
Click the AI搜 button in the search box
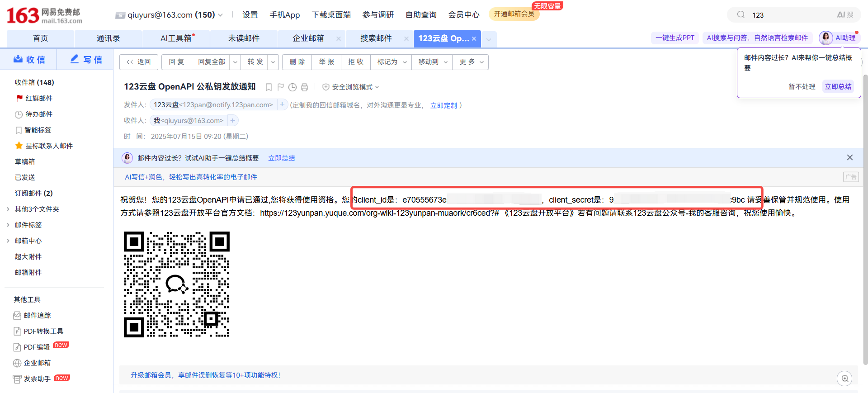click(x=844, y=15)
